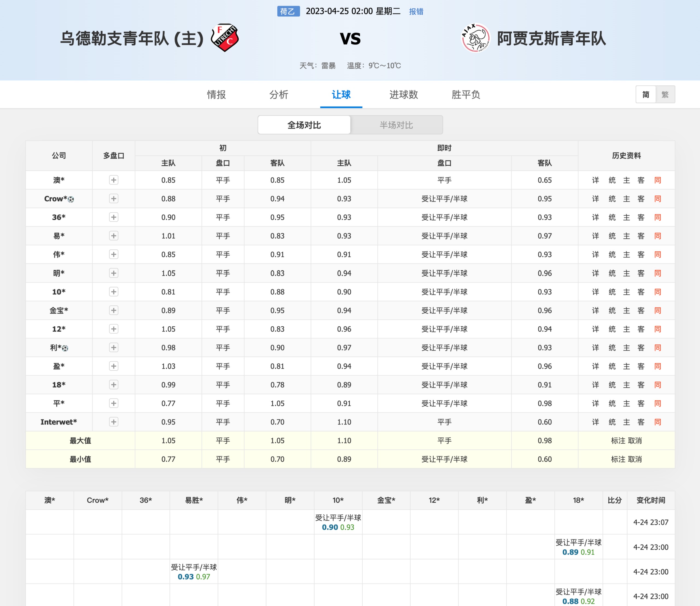Open the 分析 tab
Image resolution: width=700 pixels, height=606 pixels.
279,94
